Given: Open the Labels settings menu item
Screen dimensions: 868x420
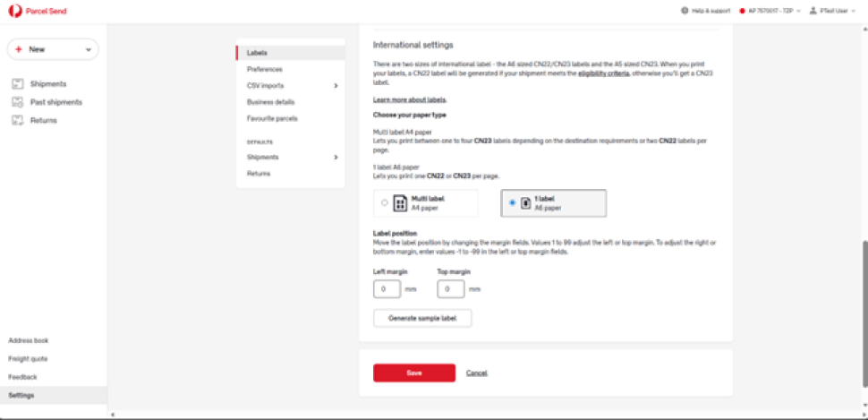Looking at the screenshot, I should click(291, 53).
